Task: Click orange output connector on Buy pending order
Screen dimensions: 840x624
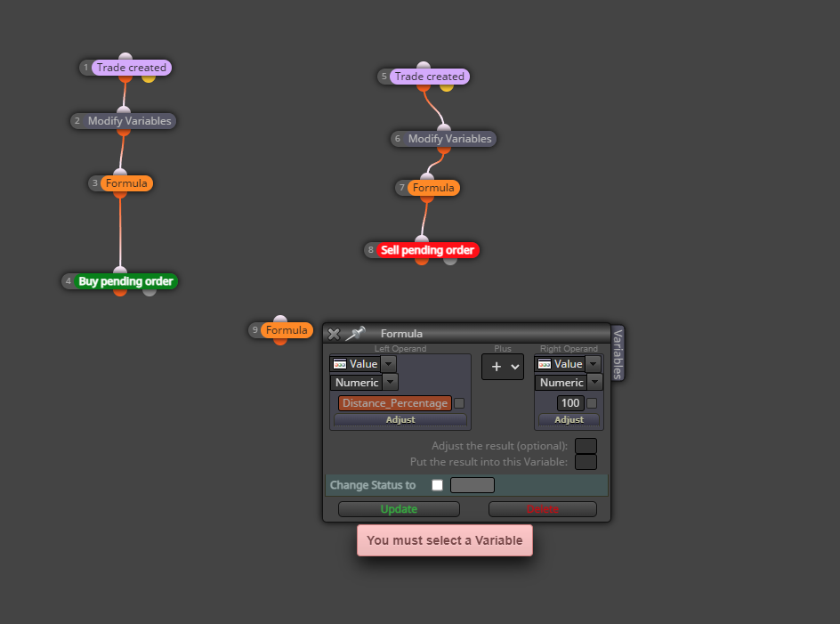Action: click(x=120, y=292)
